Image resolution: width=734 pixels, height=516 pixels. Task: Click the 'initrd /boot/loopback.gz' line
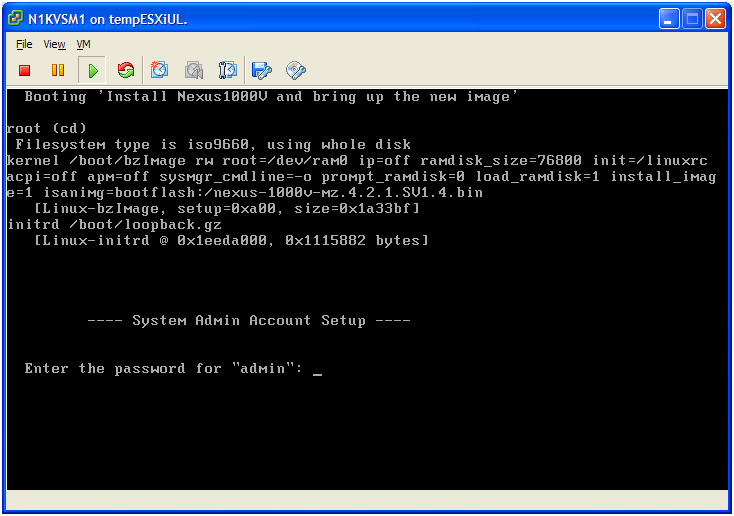click(115, 225)
